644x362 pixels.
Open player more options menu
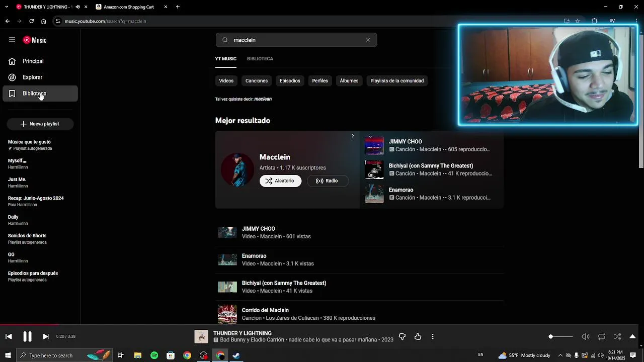tap(433, 336)
